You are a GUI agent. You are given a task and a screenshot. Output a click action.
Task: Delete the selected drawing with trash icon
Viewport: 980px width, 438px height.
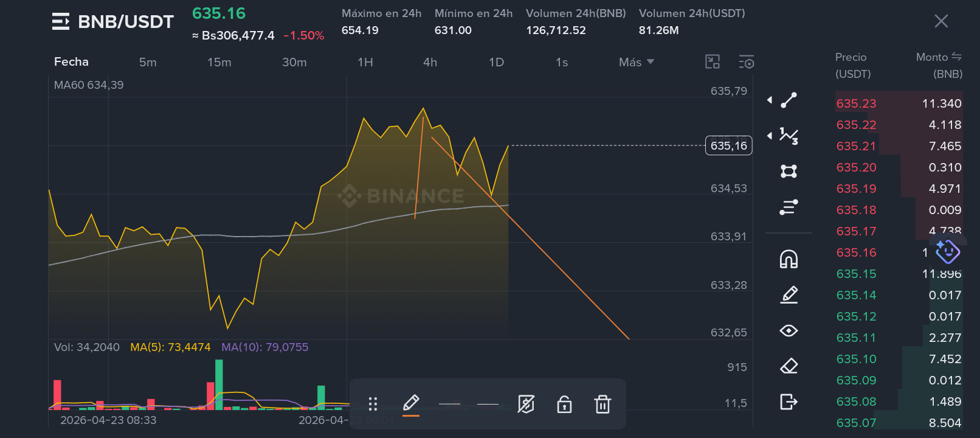click(x=602, y=404)
